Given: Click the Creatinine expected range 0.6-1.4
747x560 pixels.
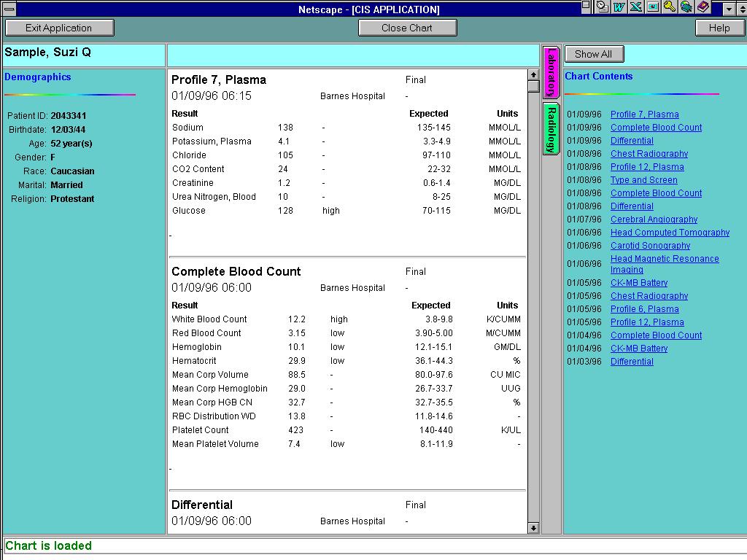Looking at the screenshot, I should (437, 183).
